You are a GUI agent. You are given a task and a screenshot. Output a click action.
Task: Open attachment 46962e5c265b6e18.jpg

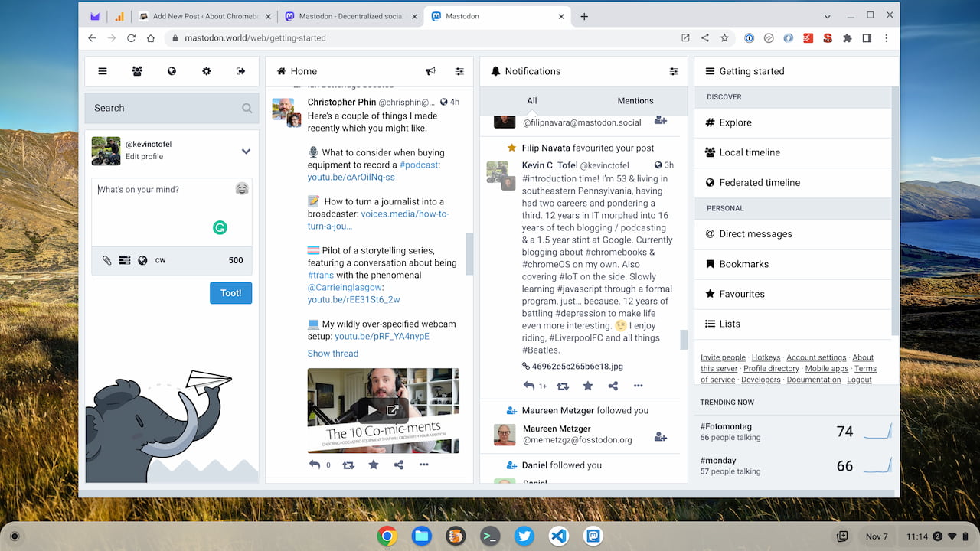point(573,367)
